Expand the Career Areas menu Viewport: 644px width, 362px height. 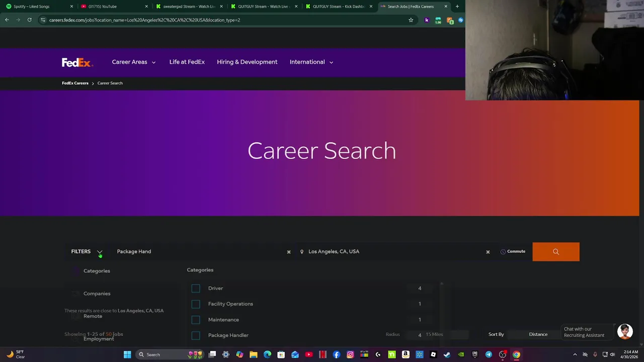point(134,62)
